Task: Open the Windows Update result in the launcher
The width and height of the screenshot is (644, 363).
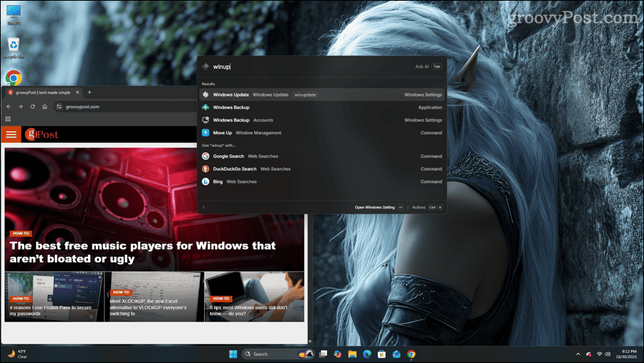Action: coord(322,94)
